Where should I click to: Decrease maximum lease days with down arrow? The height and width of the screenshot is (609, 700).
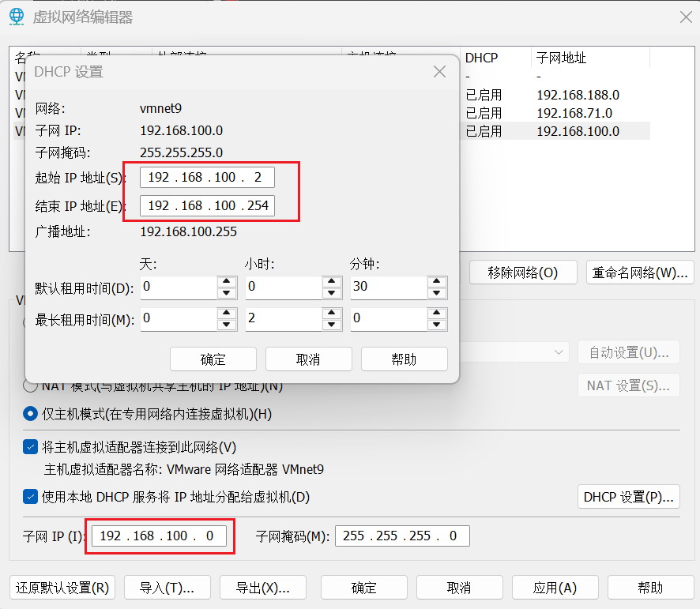click(x=227, y=325)
